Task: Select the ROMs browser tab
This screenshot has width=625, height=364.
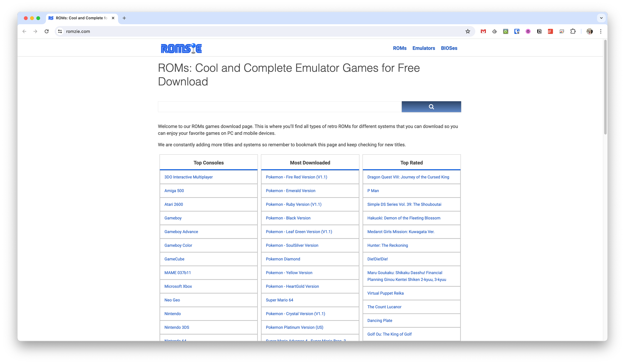Action: coord(81,18)
